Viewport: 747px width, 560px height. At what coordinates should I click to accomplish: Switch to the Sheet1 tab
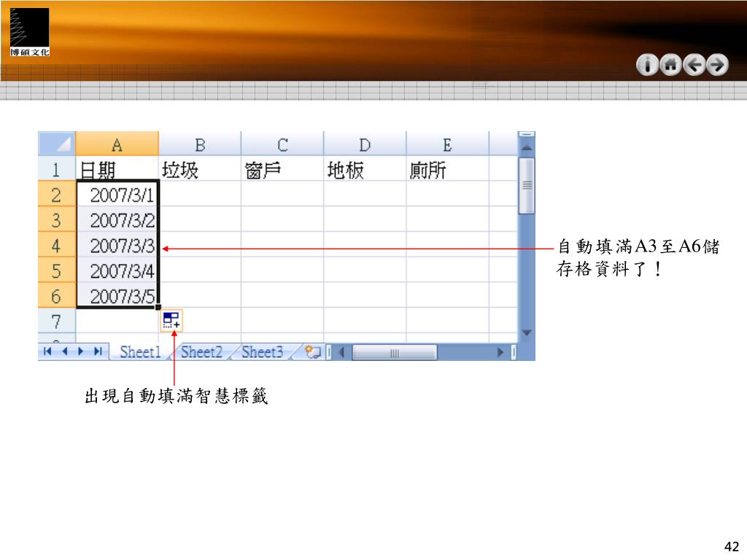[140, 352]
